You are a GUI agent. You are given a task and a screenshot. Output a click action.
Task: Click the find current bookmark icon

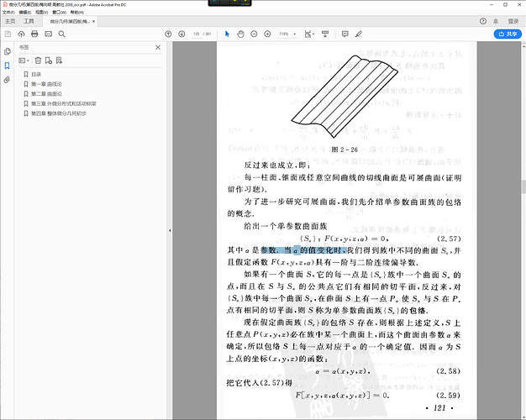[x=59, y=60]
